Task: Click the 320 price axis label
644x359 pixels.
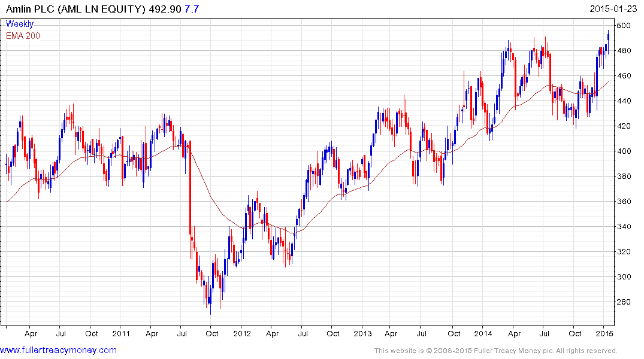Action: pos(624,251)
